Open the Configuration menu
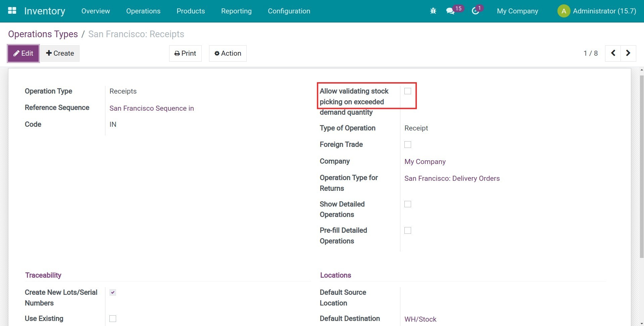This screenshot has width=644, height=326. click(289, 11)
